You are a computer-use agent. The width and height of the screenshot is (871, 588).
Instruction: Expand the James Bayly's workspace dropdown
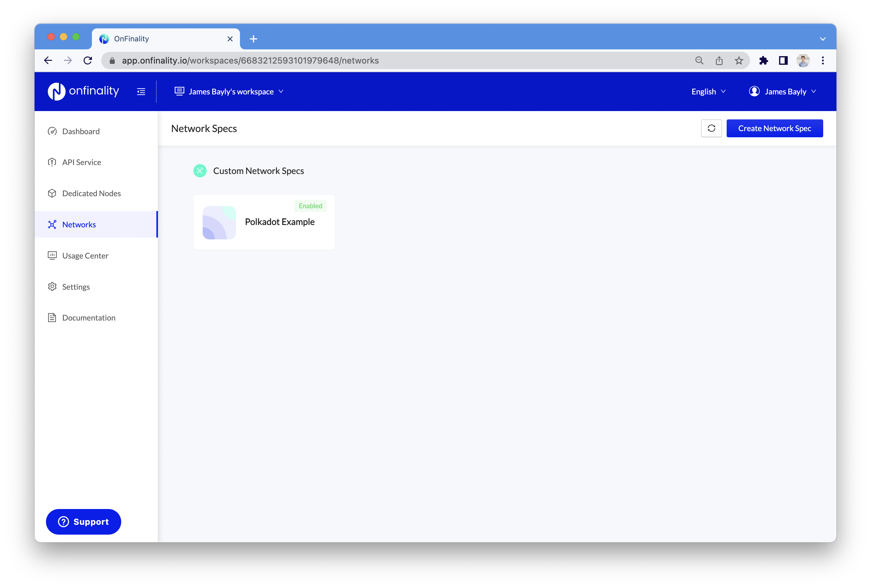[x=229, y=92]
